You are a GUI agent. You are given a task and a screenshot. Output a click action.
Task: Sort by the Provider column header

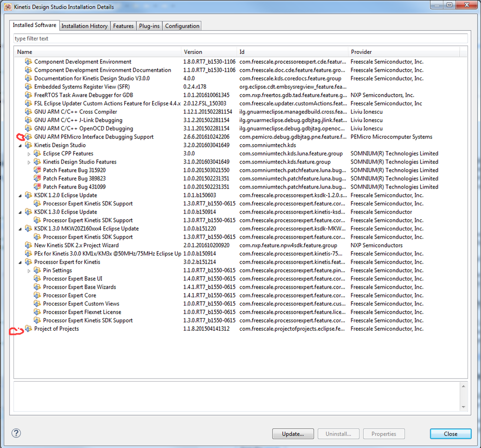pyautogui.click(x=403, y=52)
